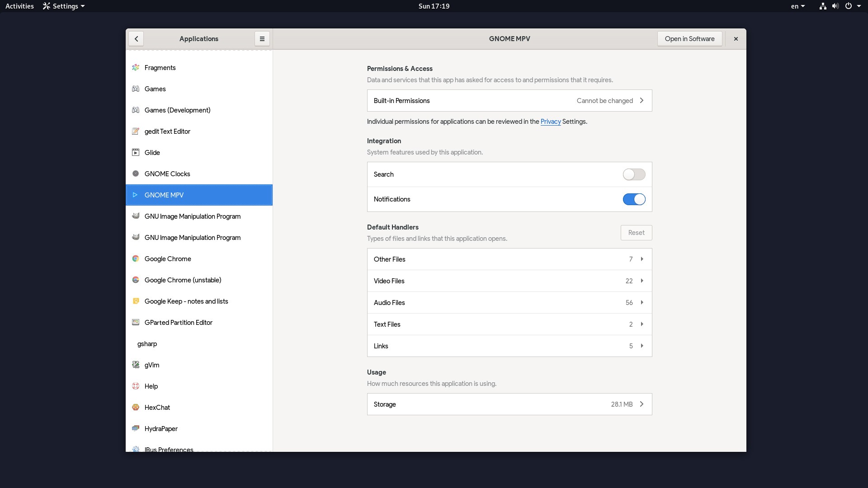Click the volume icon in top bar
The image size is (868, 488).
pos(835,6)
